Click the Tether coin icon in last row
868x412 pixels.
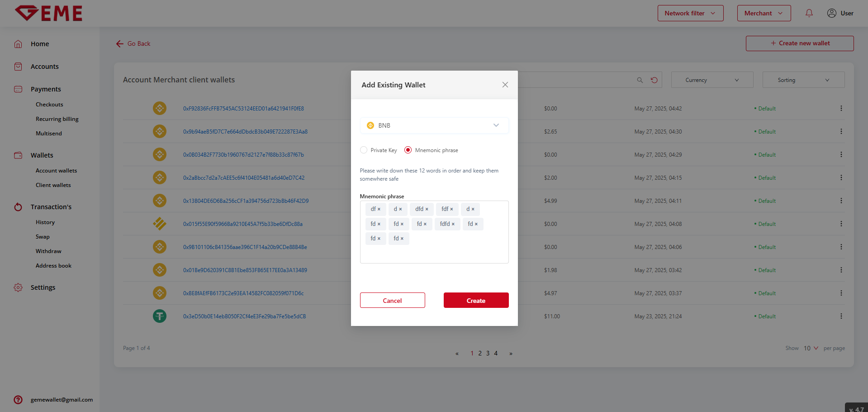[159, 316]
